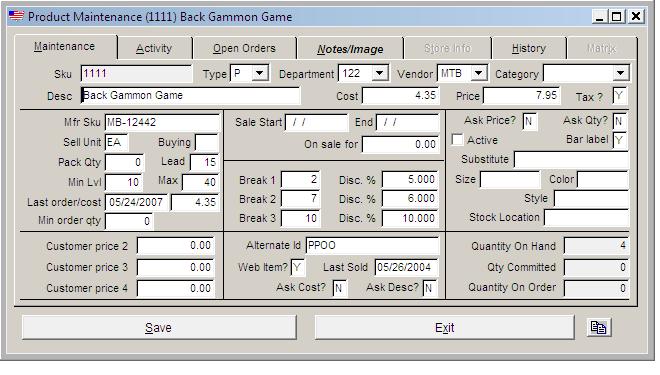Image resolution: width=660 pixels, height=375 pixels.
Task: Click the Min order qty field
Action: 129,221
